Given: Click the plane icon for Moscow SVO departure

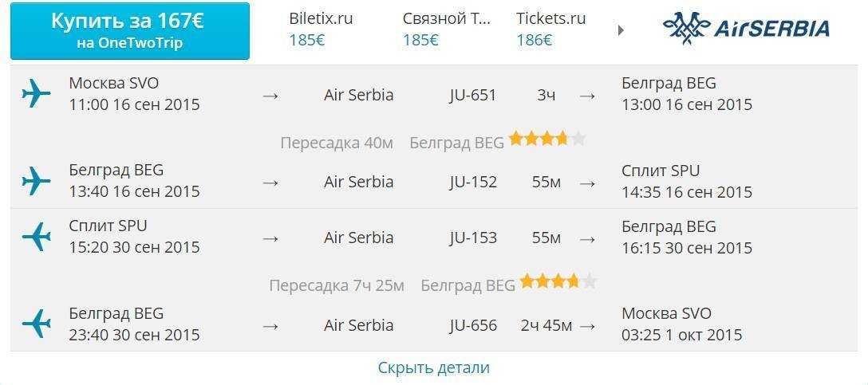Looking at the screenshot, I should coord(36,93).
